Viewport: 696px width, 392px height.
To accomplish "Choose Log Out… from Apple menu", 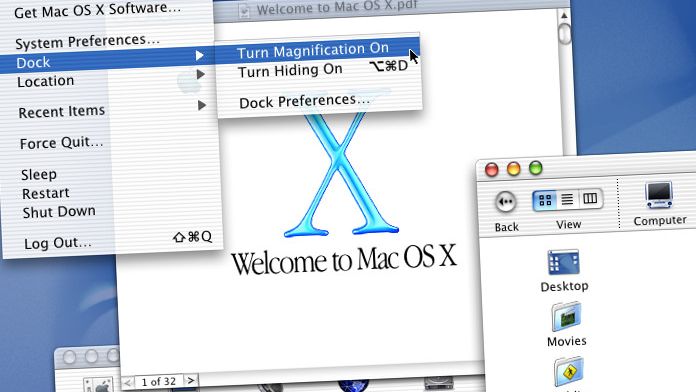I will pos(58,243).
